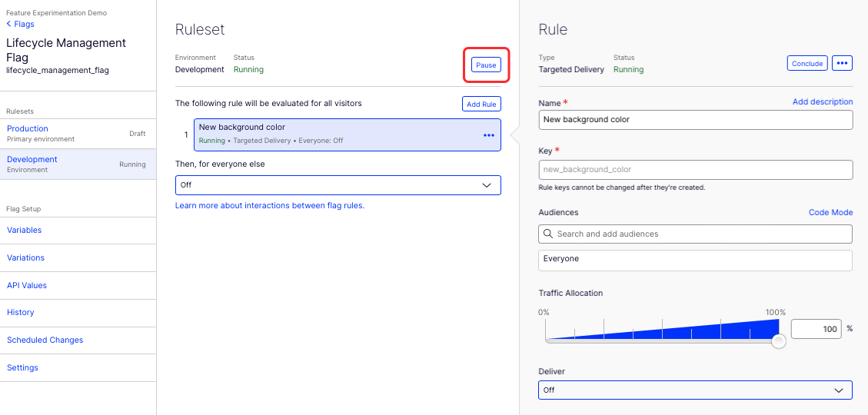The height and width of the screenshot is (415, 868).
Task: Select the Production ruleset
Action: [78, 134]
